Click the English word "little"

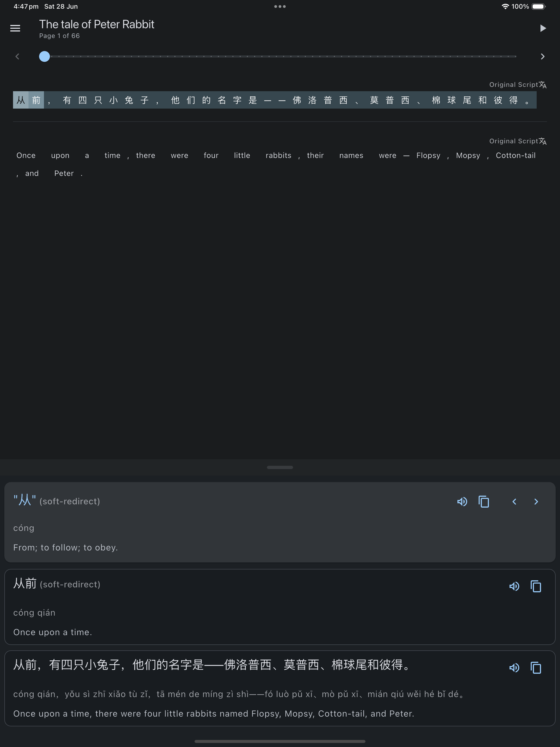coord(242,155)
